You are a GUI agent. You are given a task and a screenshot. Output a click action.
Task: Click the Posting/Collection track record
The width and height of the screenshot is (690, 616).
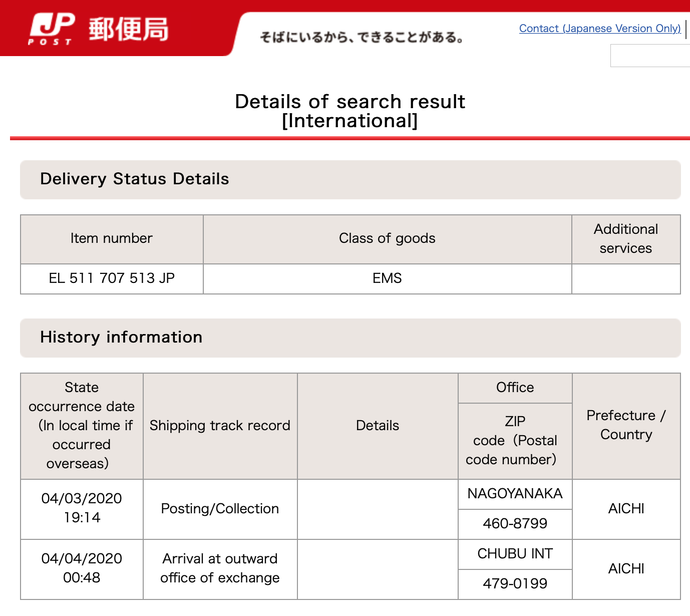coord(220,509)
